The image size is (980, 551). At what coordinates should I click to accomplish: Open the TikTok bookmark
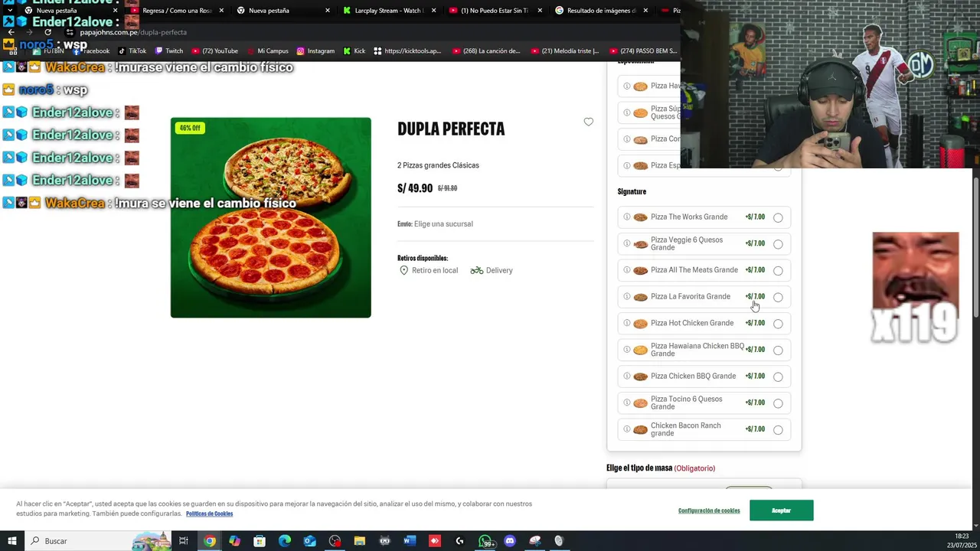pyautogui.click(x=132, y=51)
